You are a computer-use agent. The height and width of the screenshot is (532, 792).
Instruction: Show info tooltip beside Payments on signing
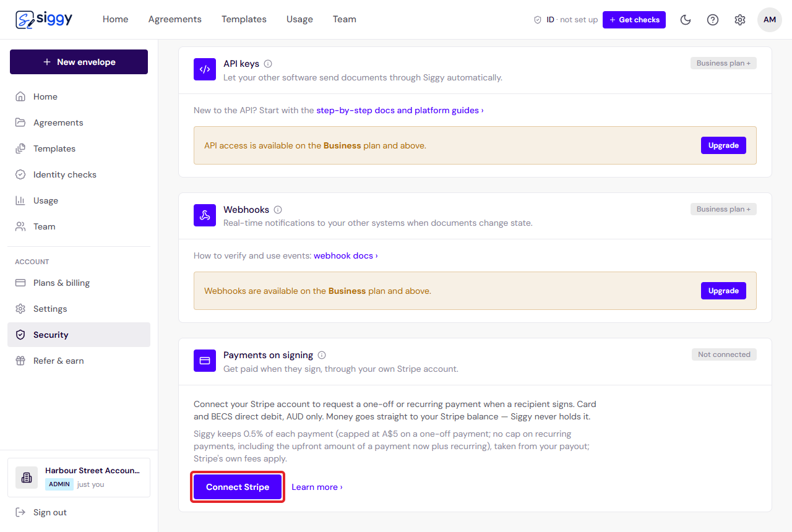(322, 355)
